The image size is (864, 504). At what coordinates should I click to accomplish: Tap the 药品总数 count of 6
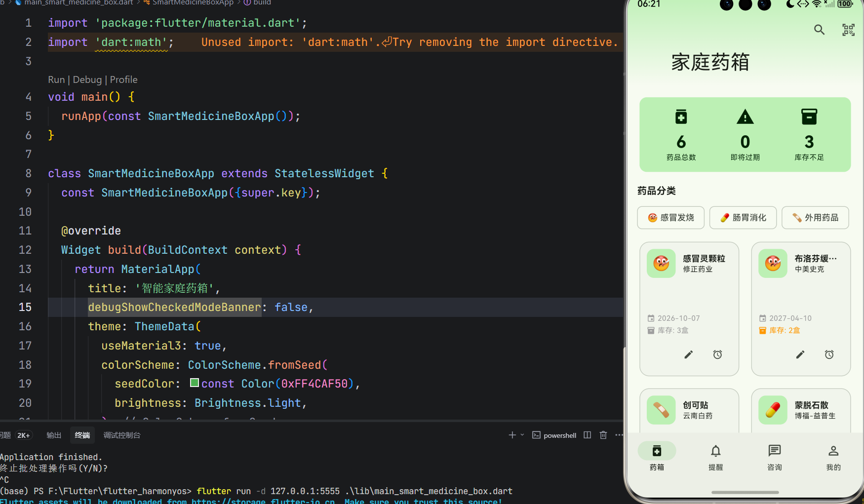click(681, 142)
